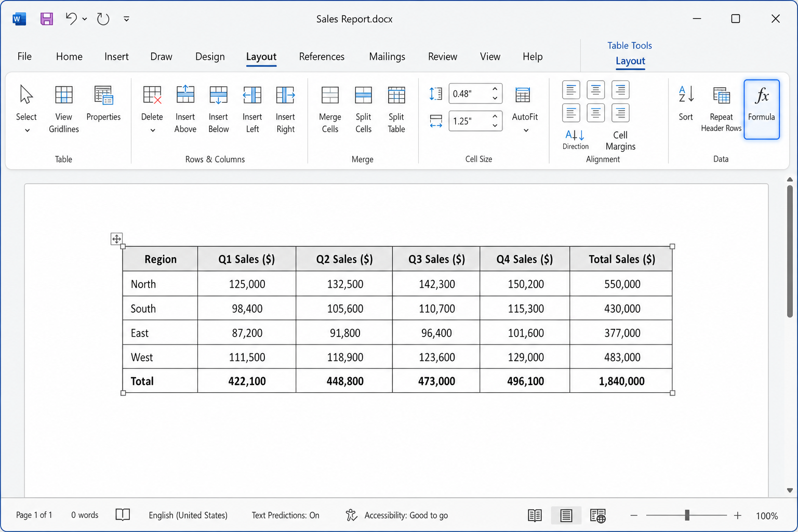Click Text Predictions: On
Viewport: 798px width, 532px height.
(285, 515)
